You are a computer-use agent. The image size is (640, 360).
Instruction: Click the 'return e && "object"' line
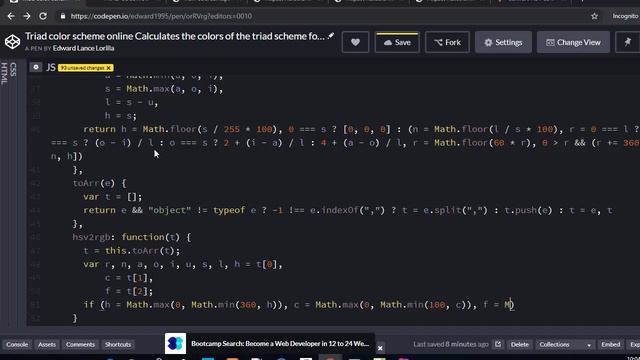(348, 210)
